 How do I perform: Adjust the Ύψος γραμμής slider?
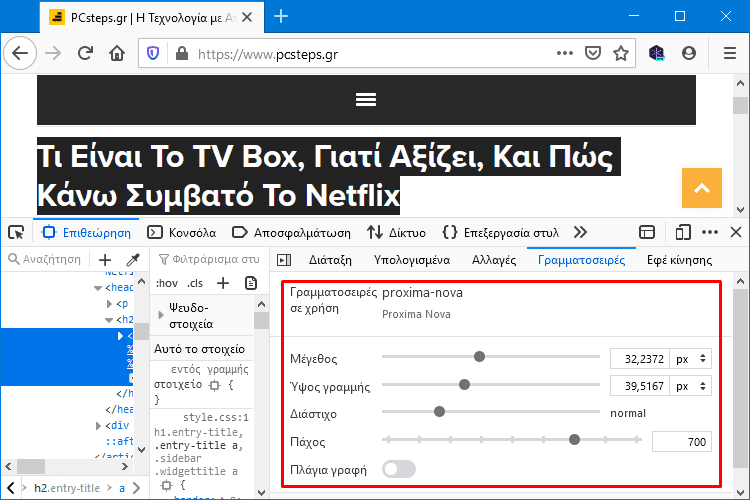pyautogui.click(x=464, y=384)
